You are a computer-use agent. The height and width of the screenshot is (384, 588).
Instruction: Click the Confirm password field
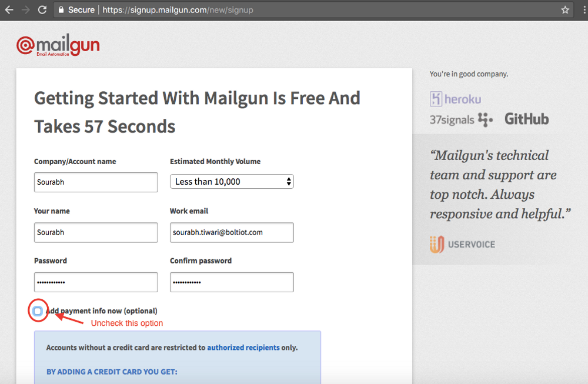pyautogui.click(x=232, y=282)
